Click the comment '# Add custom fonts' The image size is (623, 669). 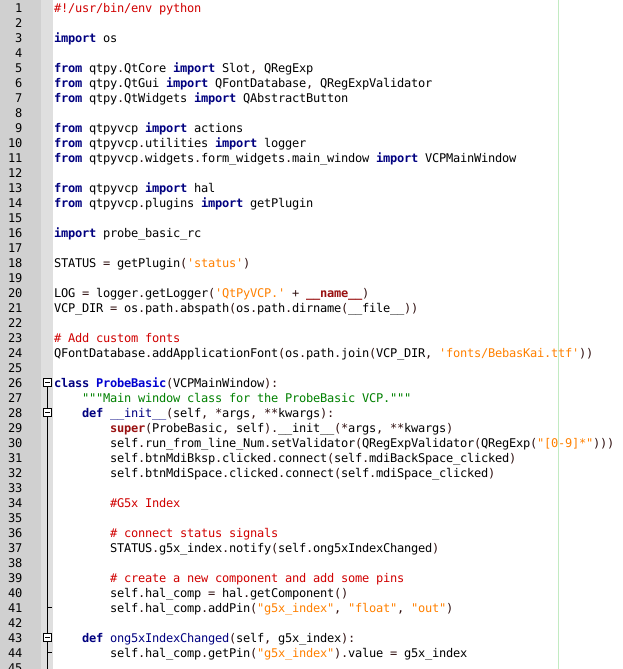(x=116, y=338)
